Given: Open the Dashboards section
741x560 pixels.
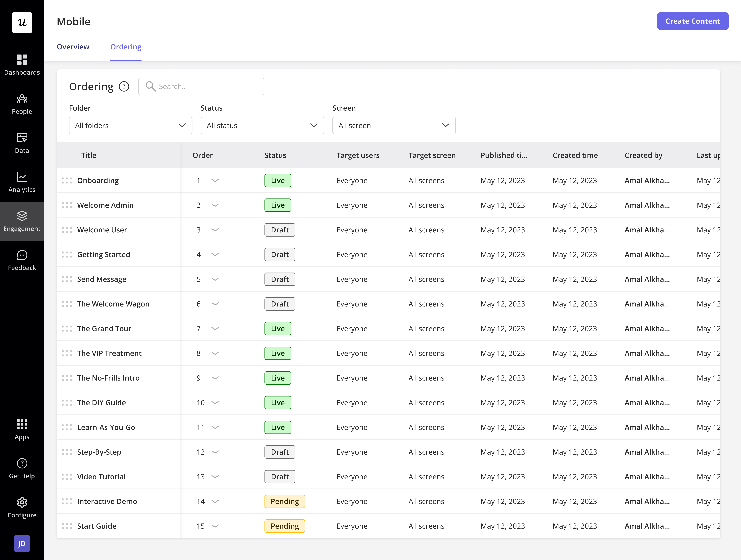Looking at the screenshot, I should coord(22,65).
